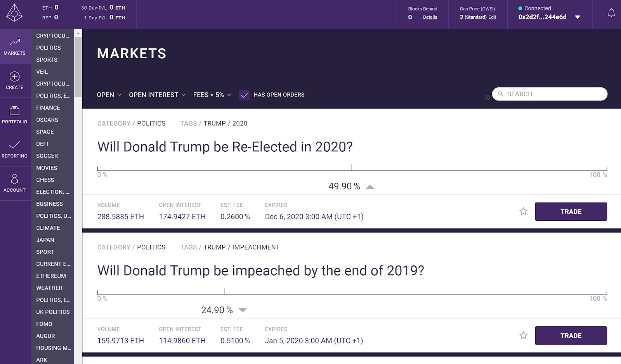Uncheck the Has Open Orders checkbox
The height and width of the screenshot is (364, 621).
244,95
